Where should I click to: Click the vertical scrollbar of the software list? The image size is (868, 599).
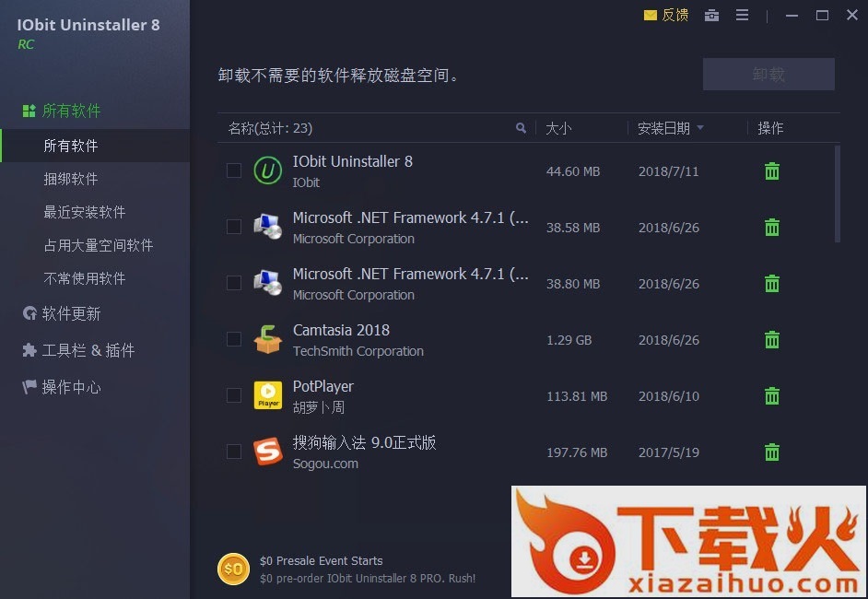coord(837,194)
